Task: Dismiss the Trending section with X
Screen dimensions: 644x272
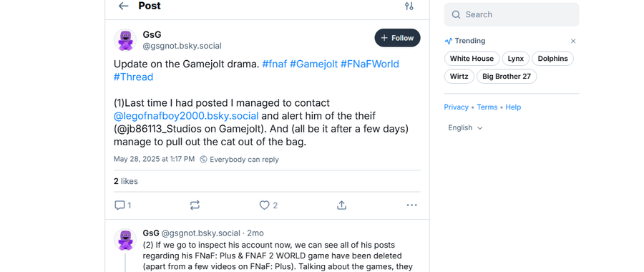Action: pyautogui.click(x=573, y=41)
